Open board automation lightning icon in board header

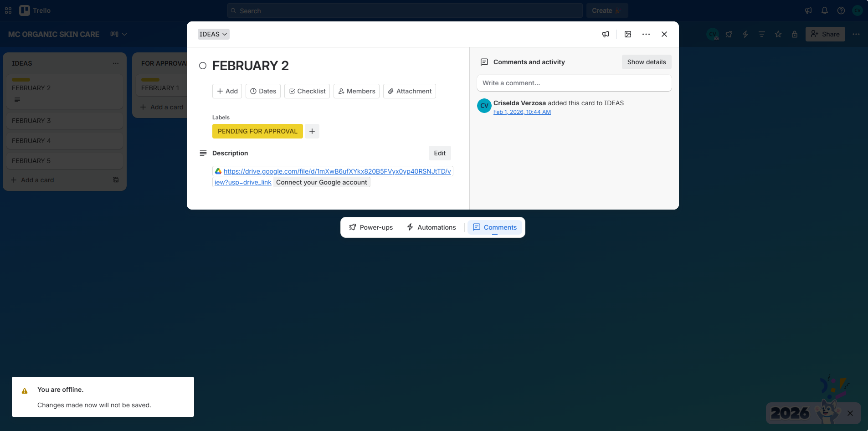coord(745,34)
